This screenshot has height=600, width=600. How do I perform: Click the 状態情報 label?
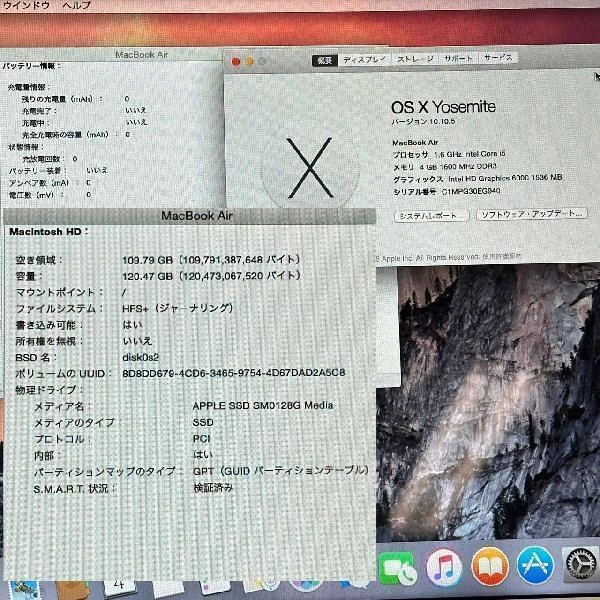coord(26,147)
